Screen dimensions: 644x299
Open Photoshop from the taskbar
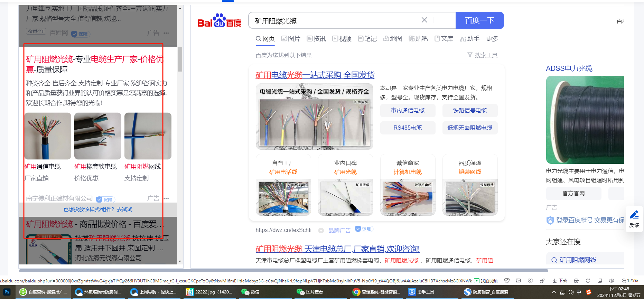(x=7, y=292)
